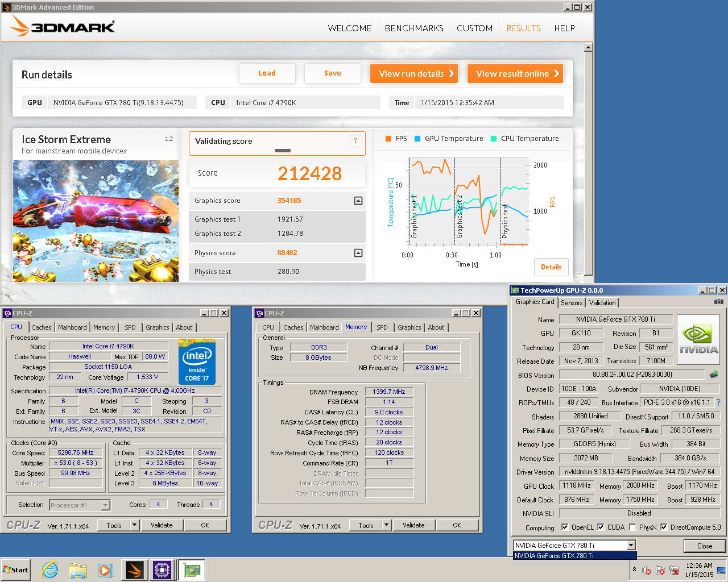The image size is (728, 582).
Task: Collapse the Graphics score section
Action: 358,201
